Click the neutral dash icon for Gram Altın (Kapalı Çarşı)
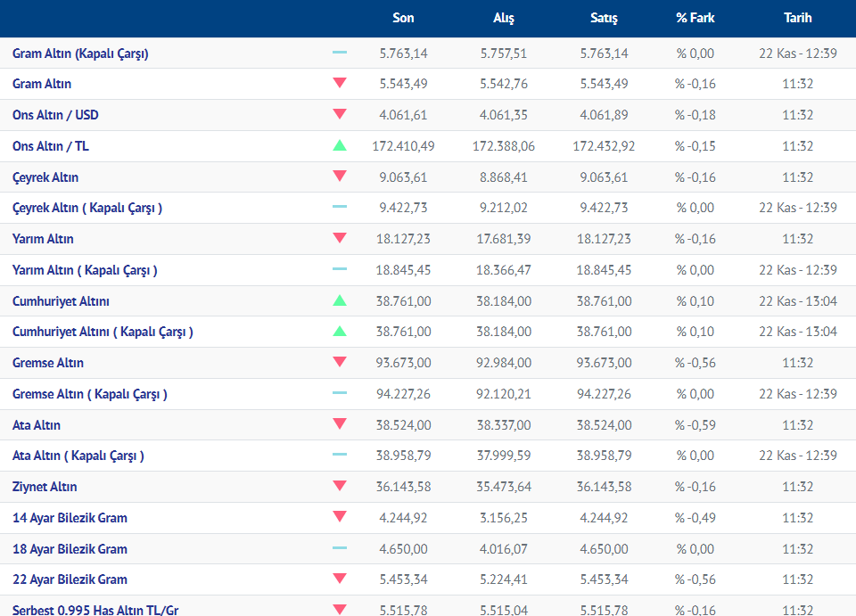856x616 pixels. [340, 53]
